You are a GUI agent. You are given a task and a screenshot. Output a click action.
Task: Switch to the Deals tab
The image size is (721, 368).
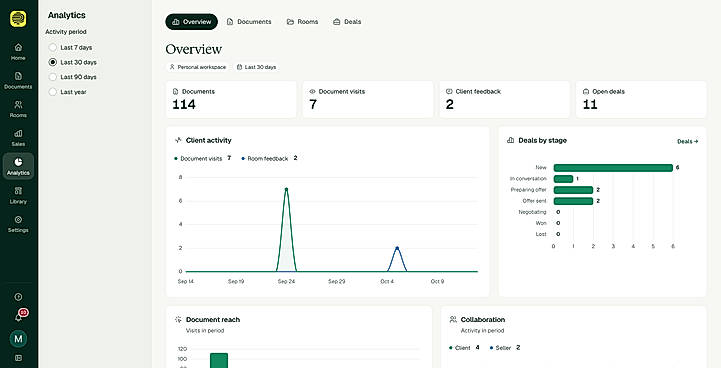coord(347,22)
